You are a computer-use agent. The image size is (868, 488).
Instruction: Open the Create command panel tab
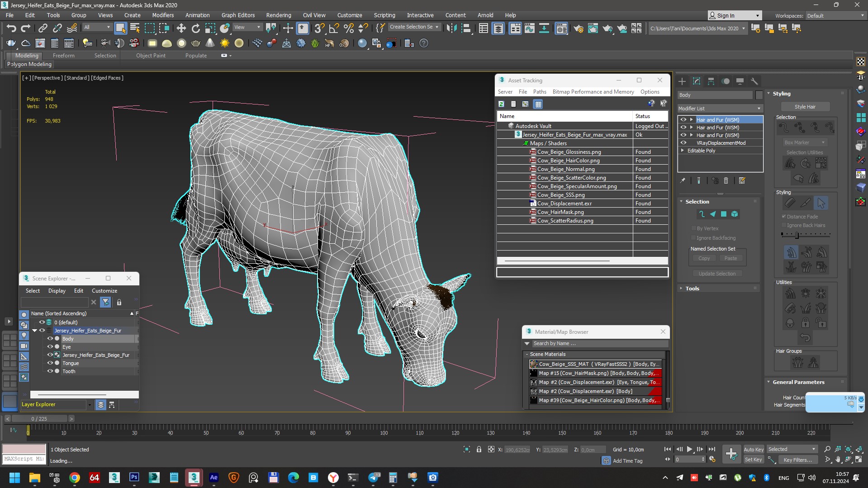coord(682,81)
